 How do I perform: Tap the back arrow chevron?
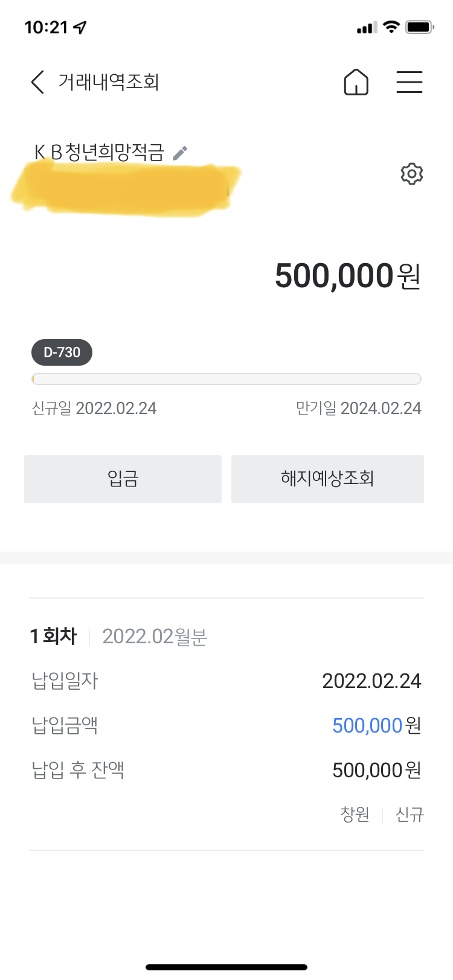tap(37, 82)
